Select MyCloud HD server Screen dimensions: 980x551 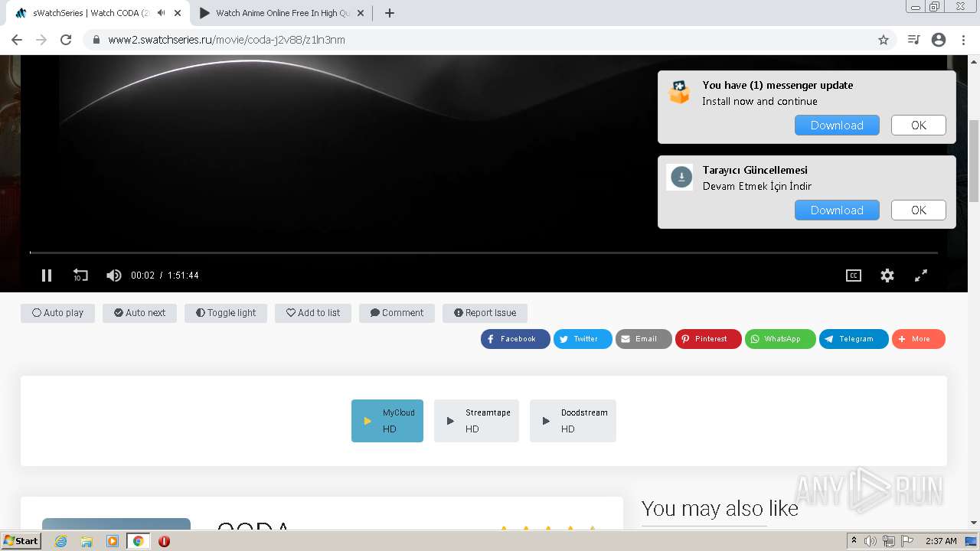[x=387, y=421]
